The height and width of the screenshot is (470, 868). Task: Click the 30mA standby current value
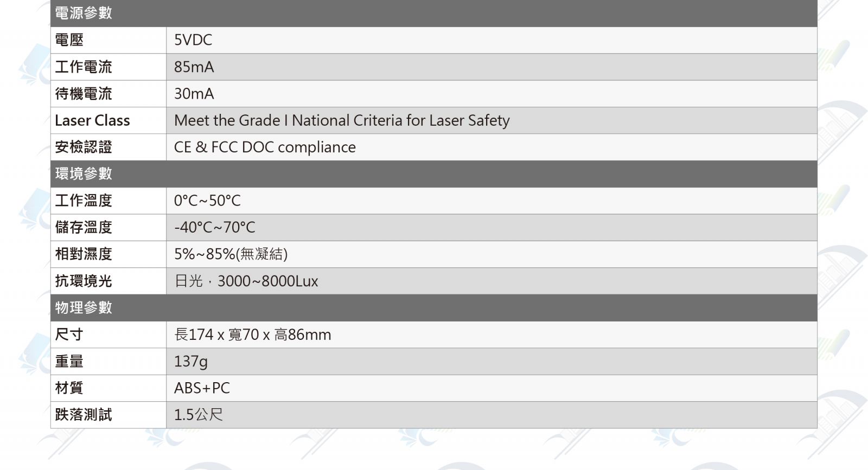194,94
